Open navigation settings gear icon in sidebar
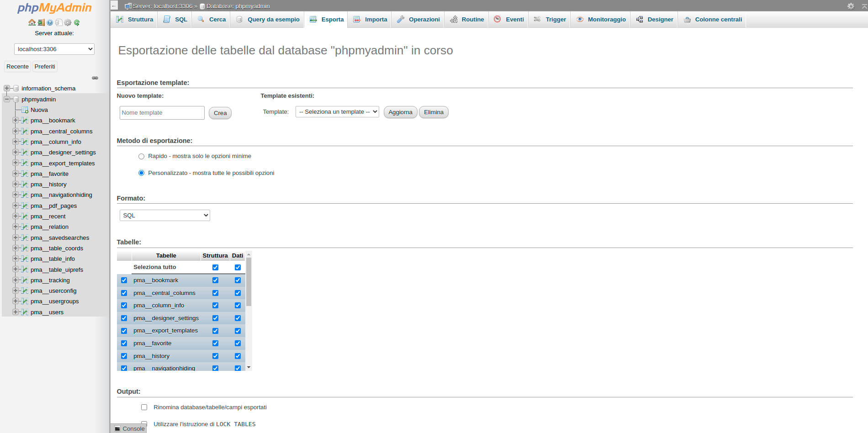868x433 pixels. tap(68, 22)
